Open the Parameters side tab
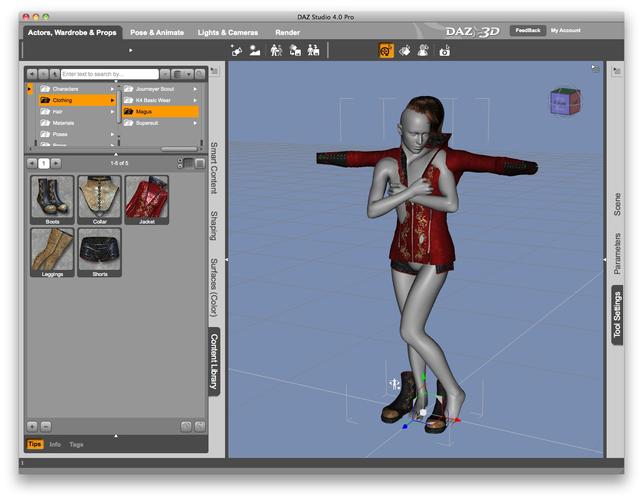The height and width of the screenshot is (500, 643). coord(617,254)
